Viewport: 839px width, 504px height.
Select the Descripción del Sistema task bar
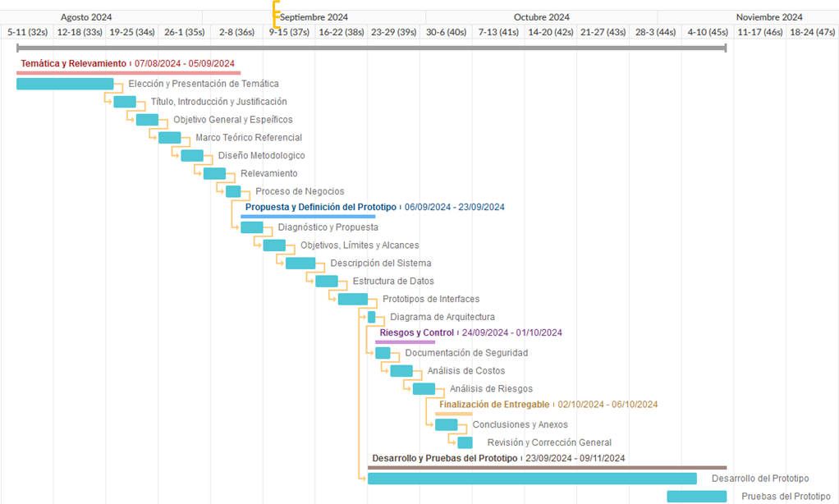click(300, 263)
